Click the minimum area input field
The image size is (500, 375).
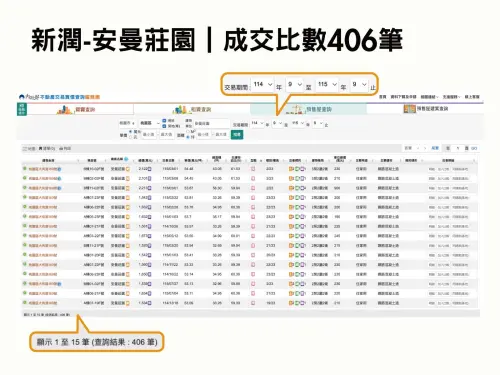[x=203, y=134]
